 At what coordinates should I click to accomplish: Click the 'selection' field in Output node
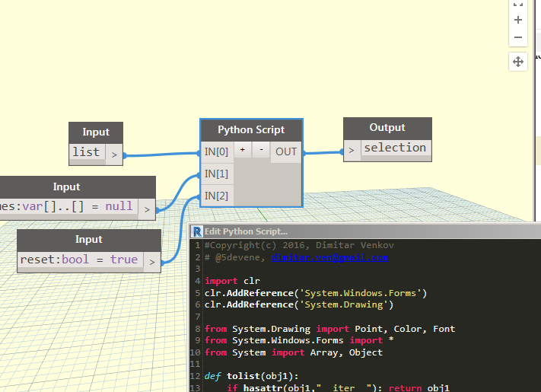coord(395,148)
